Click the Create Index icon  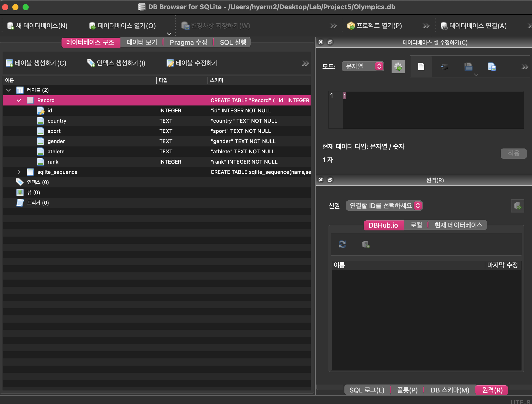point(91,63)
